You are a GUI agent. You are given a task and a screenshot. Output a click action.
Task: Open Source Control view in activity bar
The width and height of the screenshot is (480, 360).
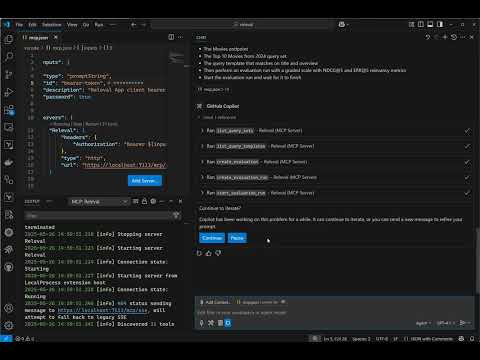(9, 74)
